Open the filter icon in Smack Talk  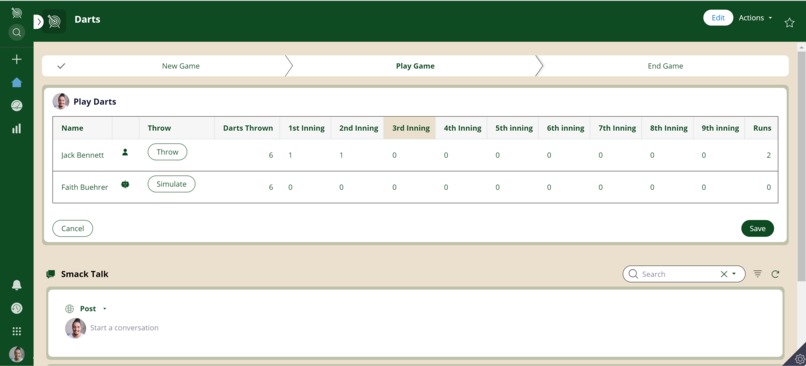[757, 274]
